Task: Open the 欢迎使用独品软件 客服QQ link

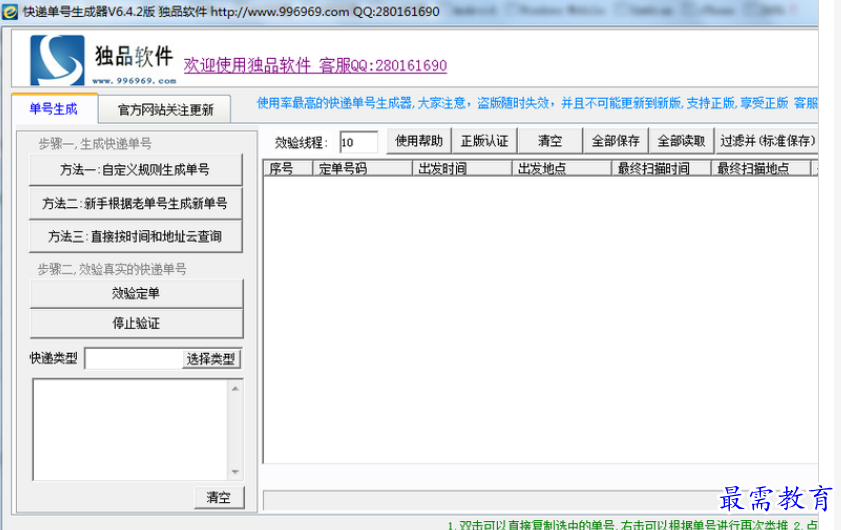Action: tap(315, 65)
